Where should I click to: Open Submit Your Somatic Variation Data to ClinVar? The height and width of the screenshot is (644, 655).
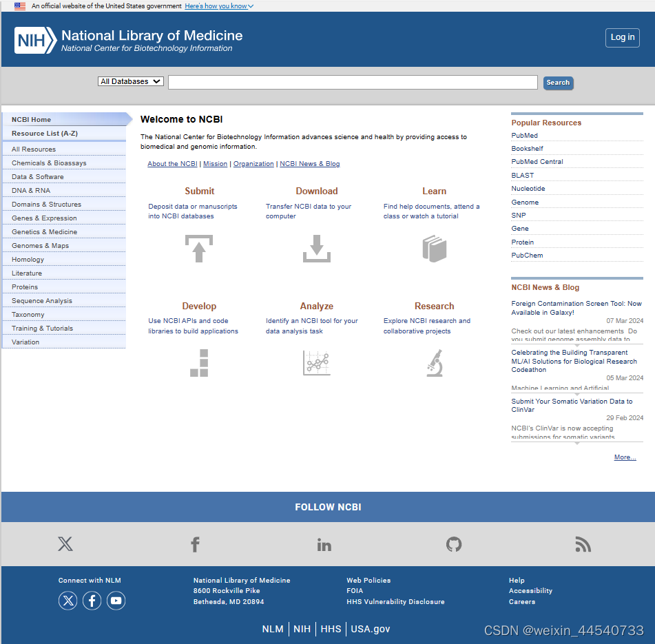pos(572,405)
